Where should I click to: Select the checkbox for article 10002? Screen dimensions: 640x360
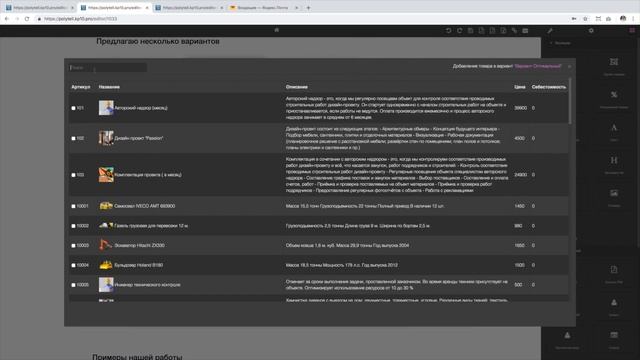click(73, 226)
